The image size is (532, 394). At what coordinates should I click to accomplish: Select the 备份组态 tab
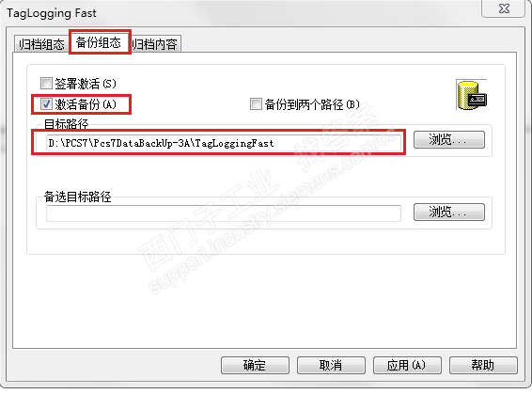click(99, 42)
